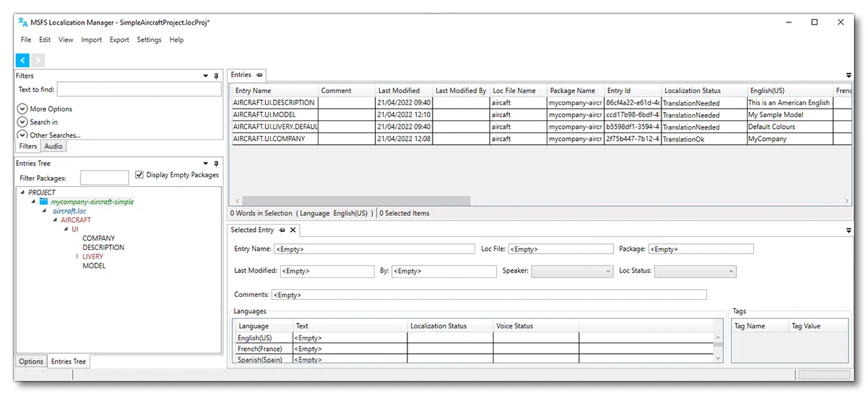Open the Entries pane overflow menu arrow
This screenshot has height=395, width=868.
point(848,75)
